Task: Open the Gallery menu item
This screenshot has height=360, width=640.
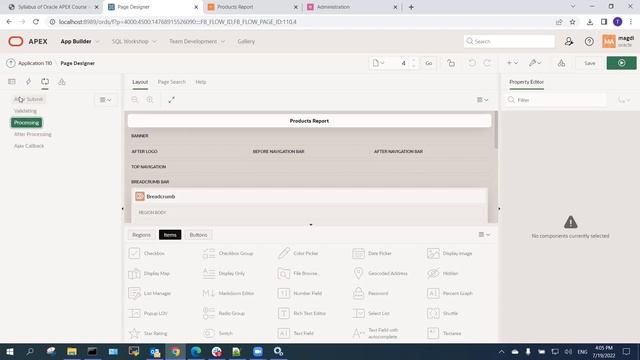Action: (246, 41)
